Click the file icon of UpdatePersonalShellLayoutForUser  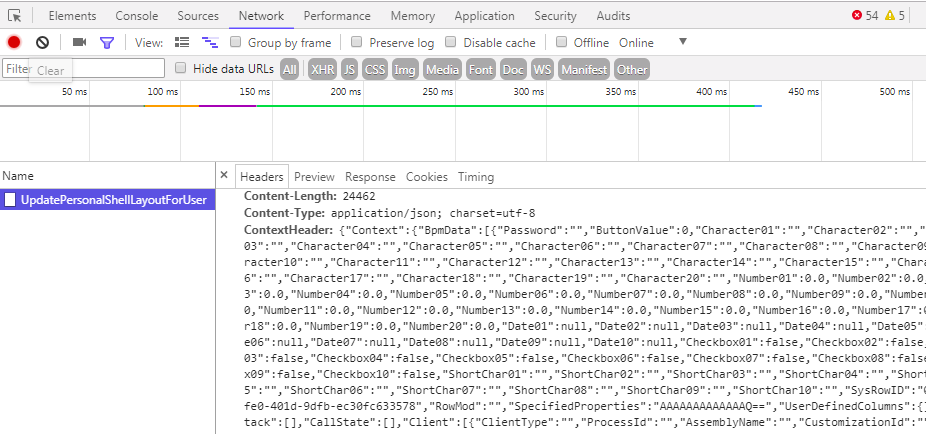pyautogui.click(x=10, y=200)
